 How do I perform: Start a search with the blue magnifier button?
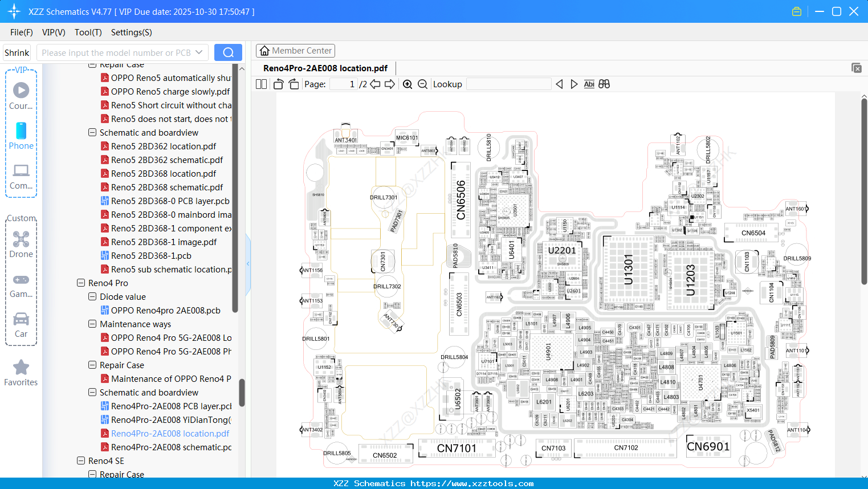coord(228,52)
